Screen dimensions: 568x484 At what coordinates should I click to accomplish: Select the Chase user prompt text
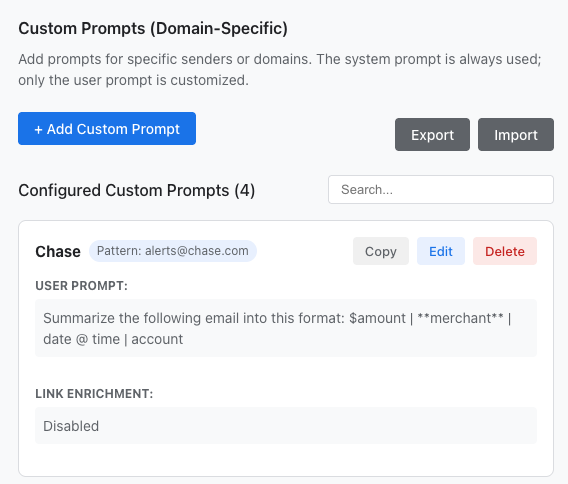coord(286,328)
